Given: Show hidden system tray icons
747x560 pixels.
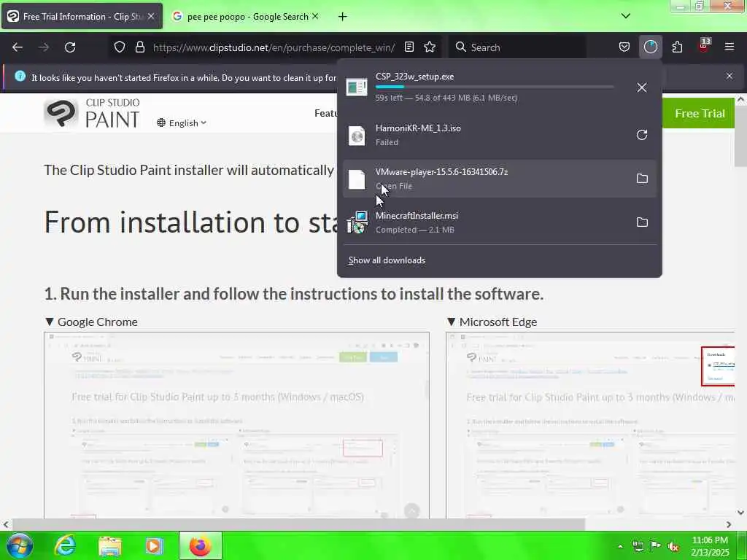Looking at the screenshot, I should (x=620, y=546).
